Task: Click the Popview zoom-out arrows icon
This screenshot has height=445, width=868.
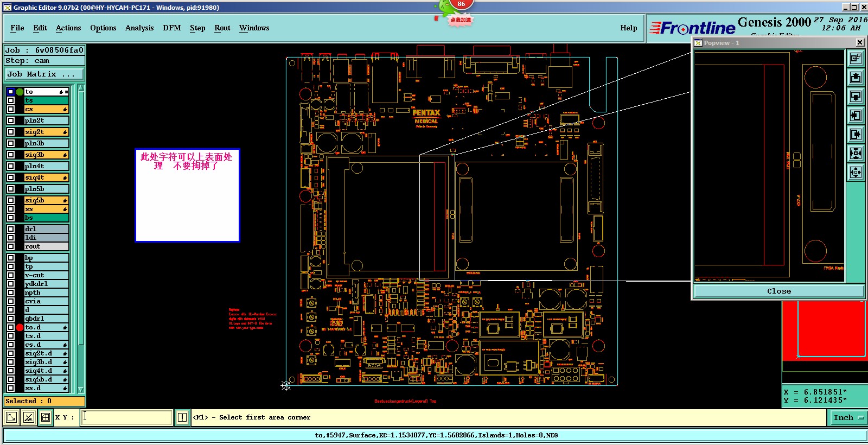Action: 856,172
